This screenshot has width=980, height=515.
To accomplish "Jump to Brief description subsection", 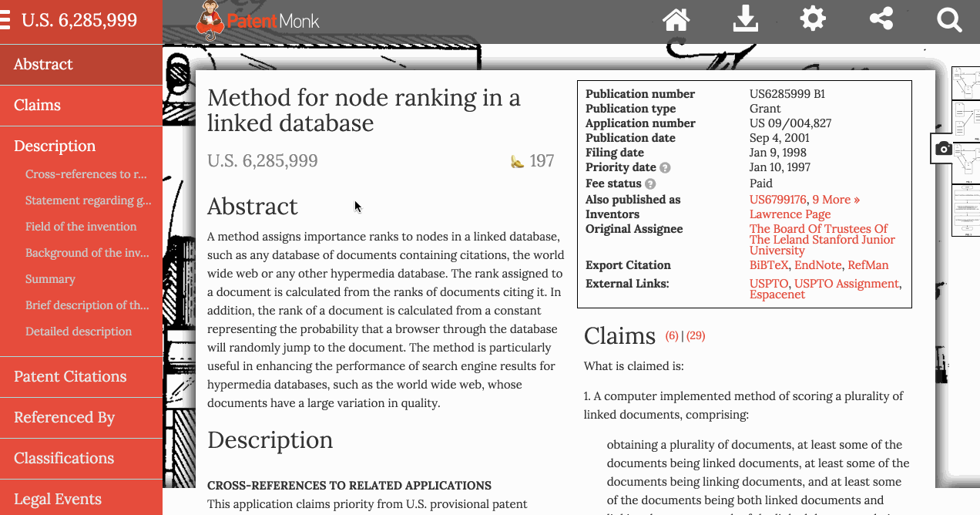I will [87, 305].
